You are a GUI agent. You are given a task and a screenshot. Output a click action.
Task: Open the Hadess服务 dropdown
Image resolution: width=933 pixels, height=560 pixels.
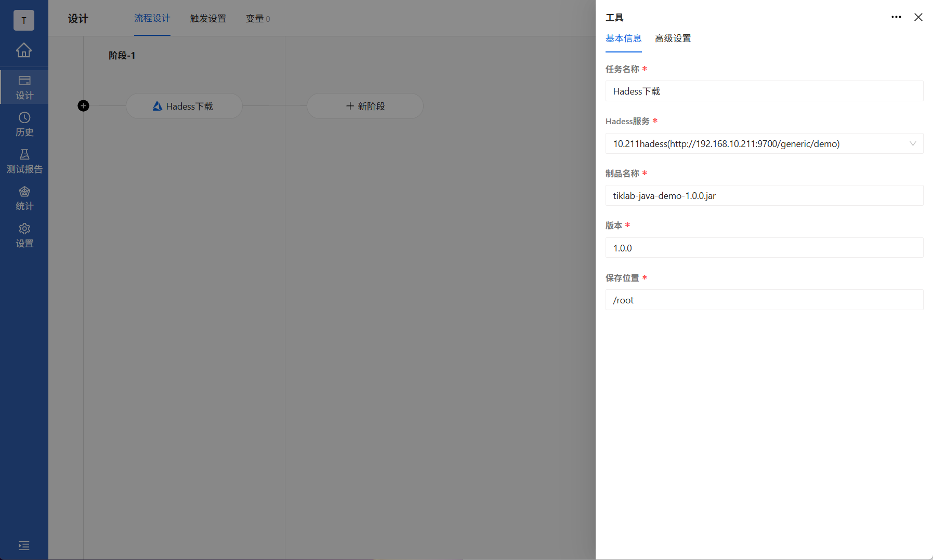coord(913,143)
